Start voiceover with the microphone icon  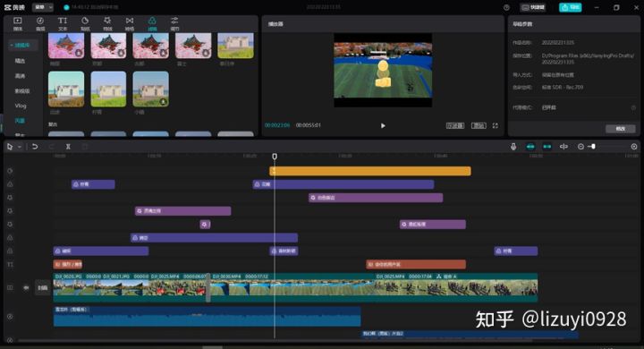coord(513,147)
